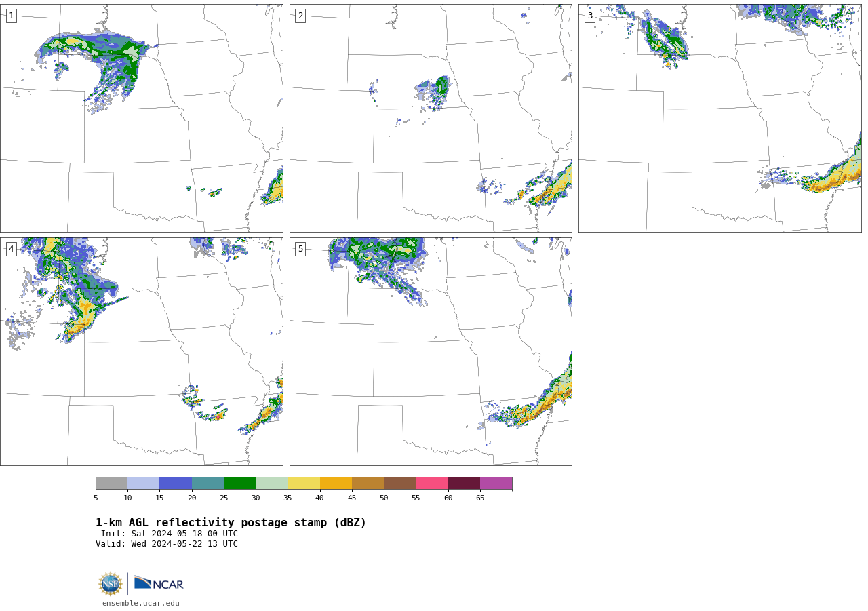Viewport: 868px width, 611px height.
Task: Click the NCAR logo
Action: [x=159, y=583]
